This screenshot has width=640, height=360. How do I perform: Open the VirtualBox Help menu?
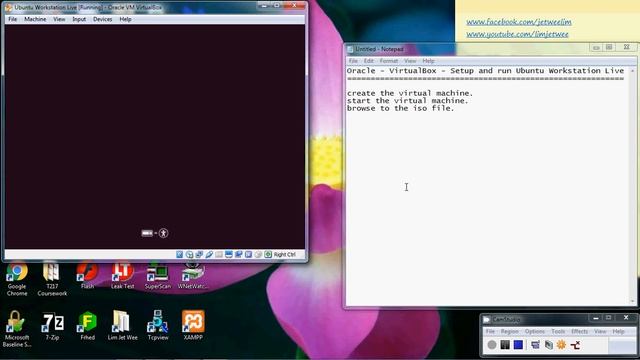(x=125, y=19)
